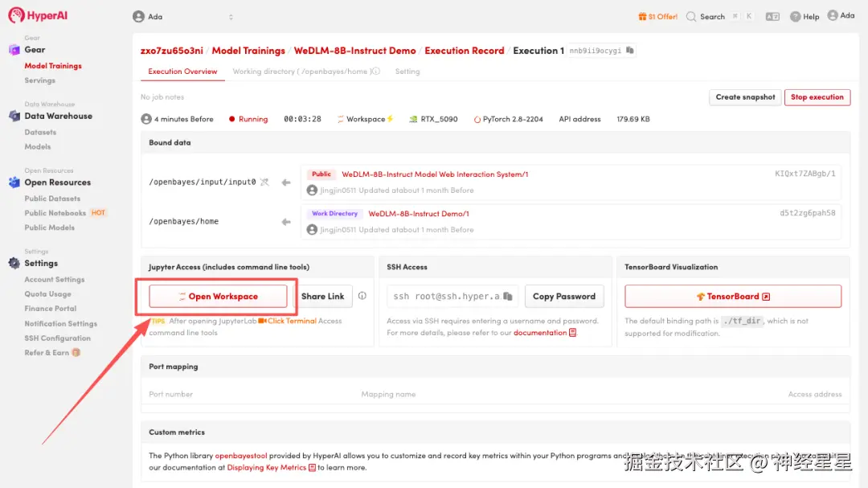Click API address in status row
Screen dimensions: 868x488
(x=579, y=119)
